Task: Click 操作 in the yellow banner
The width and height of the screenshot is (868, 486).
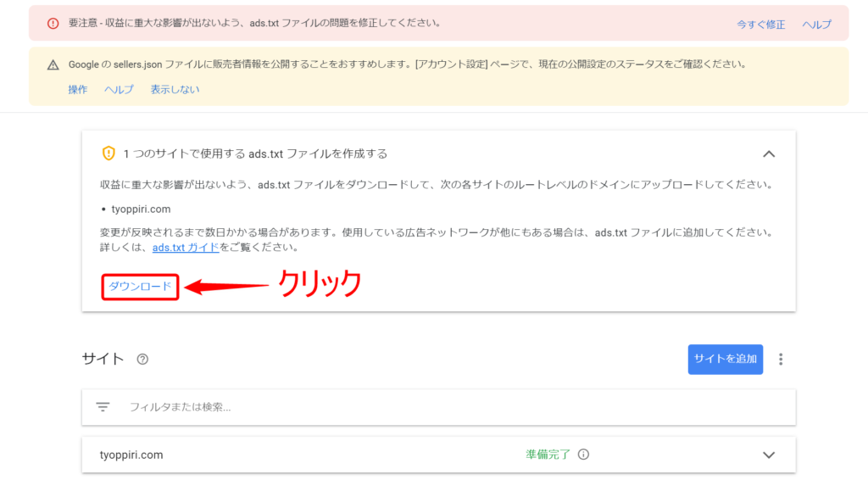Action: (77, 89)
